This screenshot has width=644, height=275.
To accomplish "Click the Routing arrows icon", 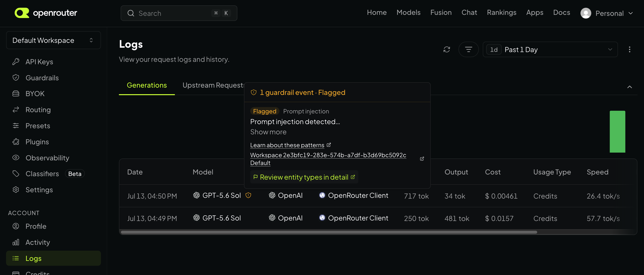I will pyautogui.click(x=16, y=110).
